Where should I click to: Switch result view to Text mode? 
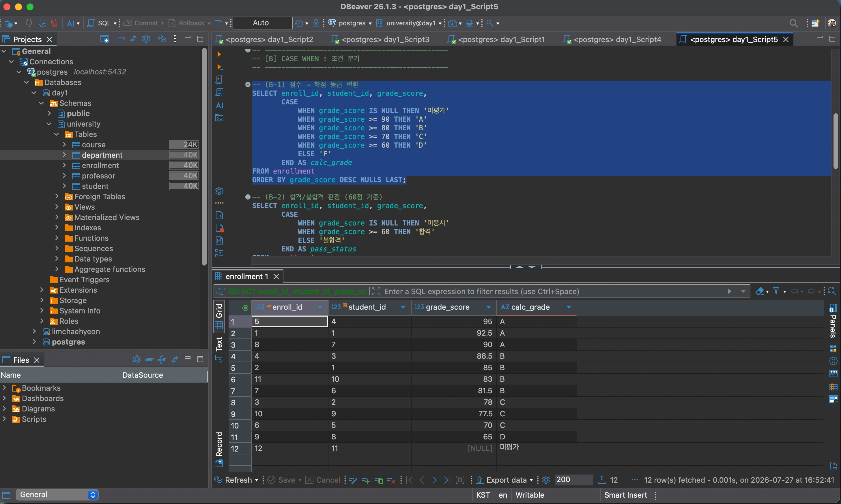[x=218, y=349]
